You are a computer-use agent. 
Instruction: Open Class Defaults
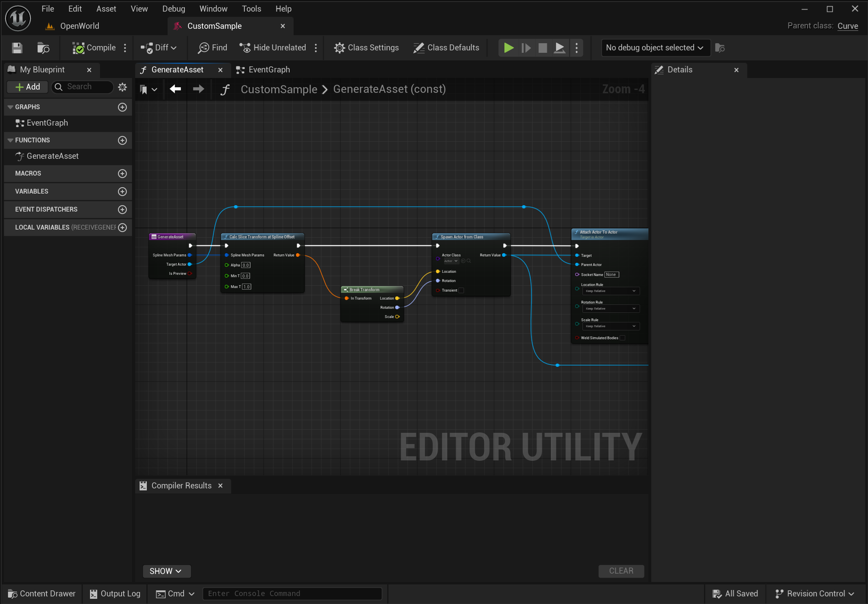[446, 48]
